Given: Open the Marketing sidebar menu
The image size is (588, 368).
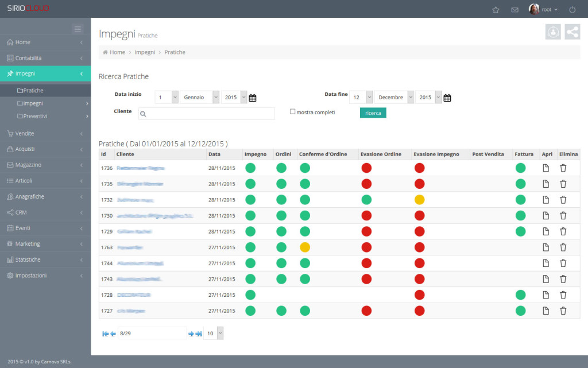Looking at the screenshot, I should point(45,244).
